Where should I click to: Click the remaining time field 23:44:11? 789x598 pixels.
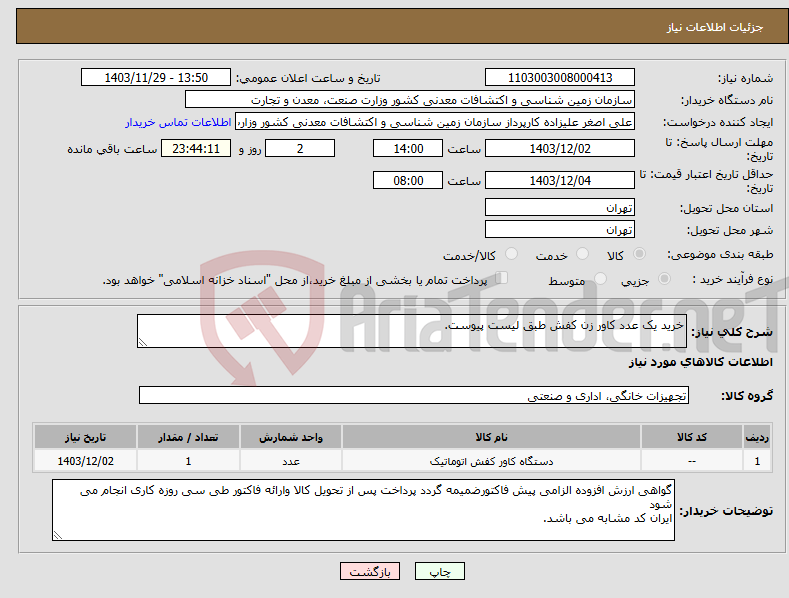(196, 148)
